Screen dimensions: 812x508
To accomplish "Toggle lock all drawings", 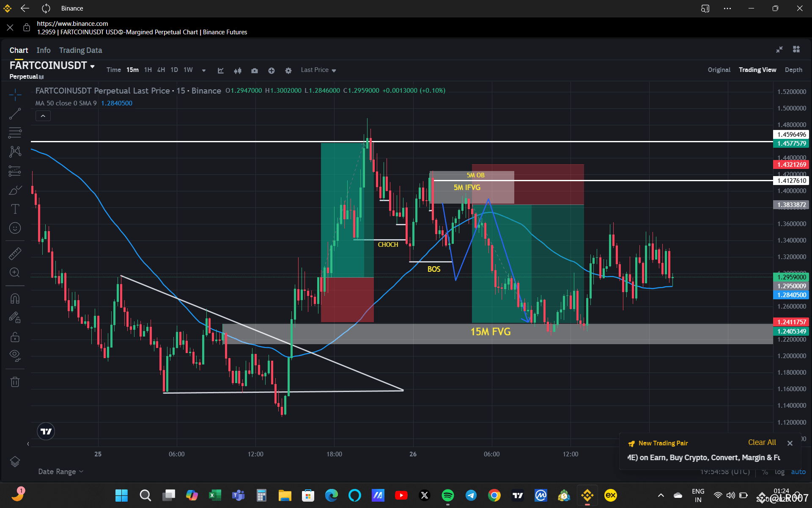I will 15,337.
